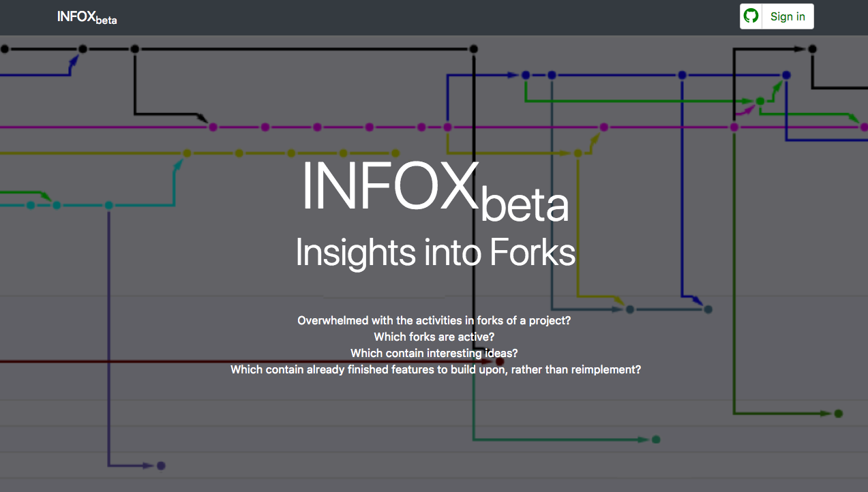Image resolution: width=868 pixels, height=492 pixels.
Task: Click the 'already finished features' text line
Action: coord(435,369)
